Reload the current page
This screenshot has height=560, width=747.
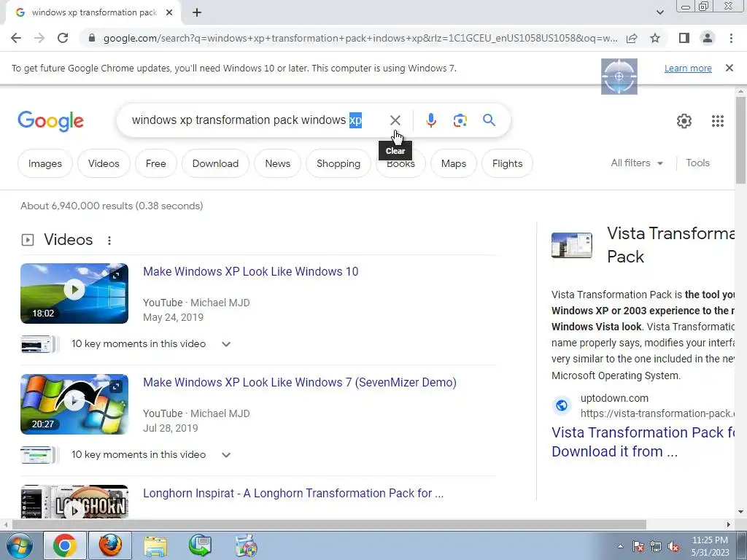coord(63,38)
